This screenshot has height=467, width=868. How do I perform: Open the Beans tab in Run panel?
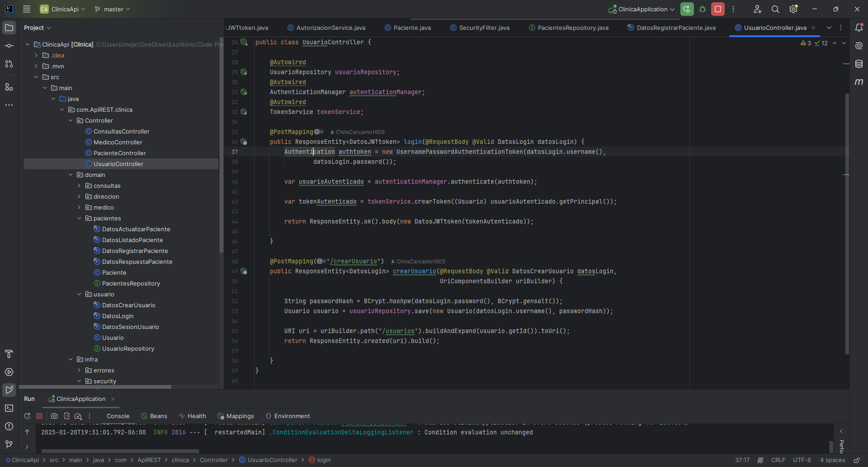coord(154,416)
